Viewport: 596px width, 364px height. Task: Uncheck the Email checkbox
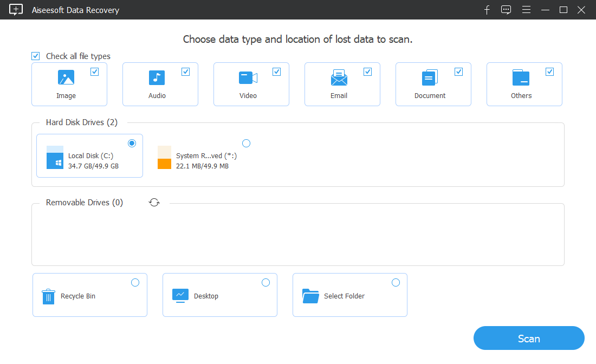click(x=367, y=72)
